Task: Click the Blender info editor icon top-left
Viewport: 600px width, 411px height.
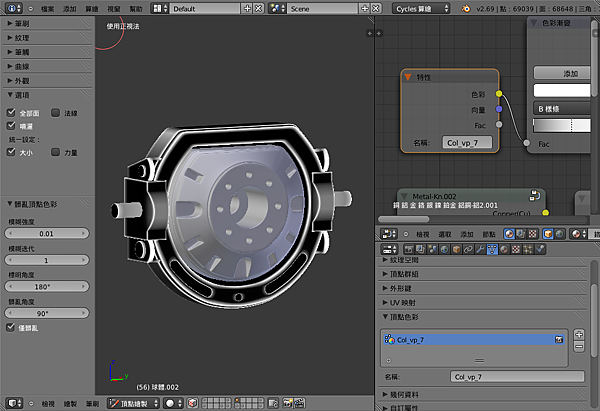Action: (12, 7)
